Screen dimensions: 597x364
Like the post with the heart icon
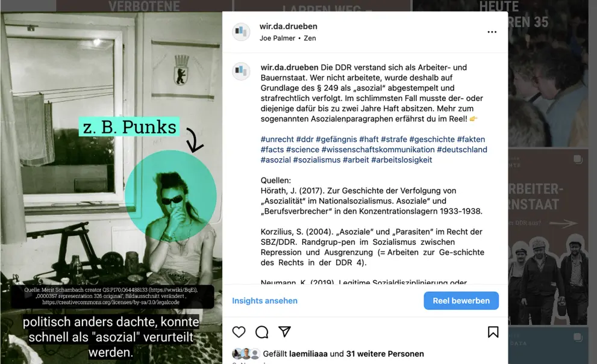point(239,332)
